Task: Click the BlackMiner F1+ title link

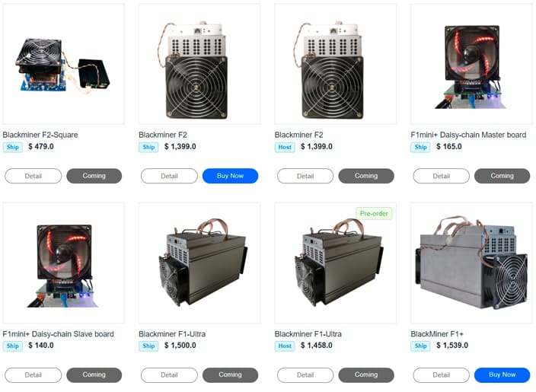Action: (437, 334)
